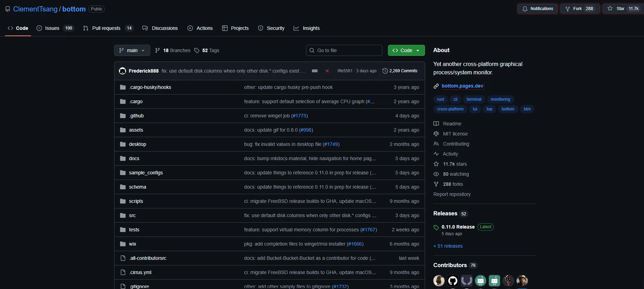Image resolution: width=644 pixels, height=289 pixels.
Task: Select the tui topic tag
Action: click(x=475, y=109)
